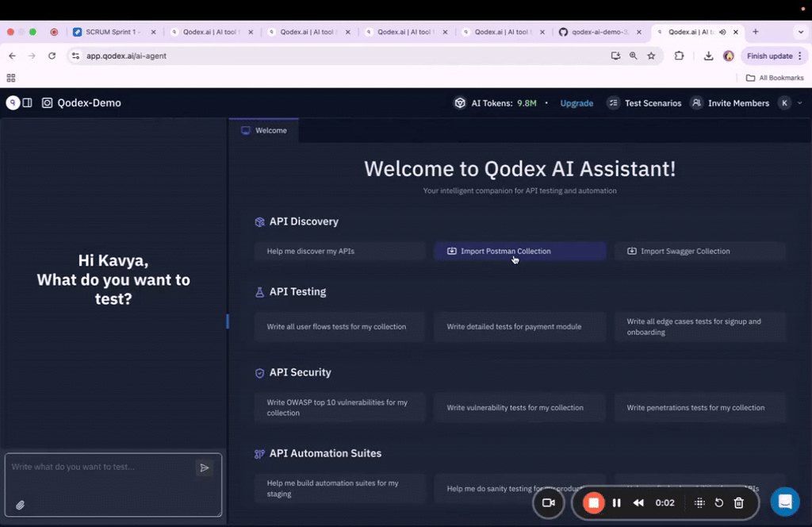Click Import Swagger Collection
The width and height of the screenshot is (812, 527).
pyautogui.click(x=699, y=251)
